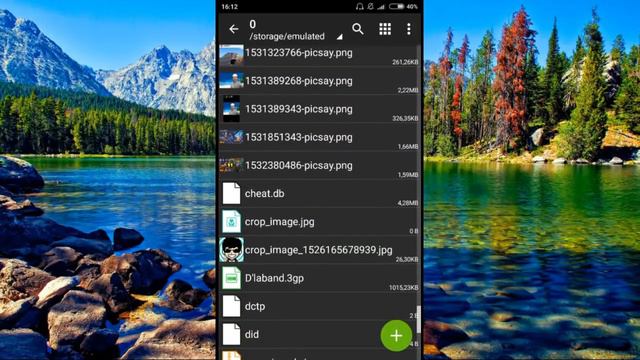Click the file list scrollbar handle
The image size is (640, 360).
[418, 319]
